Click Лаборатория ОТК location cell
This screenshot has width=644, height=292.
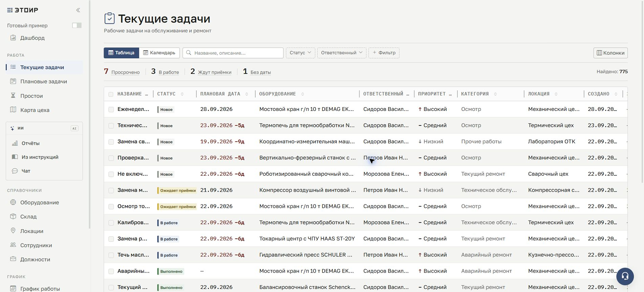(x=552, y=142)
